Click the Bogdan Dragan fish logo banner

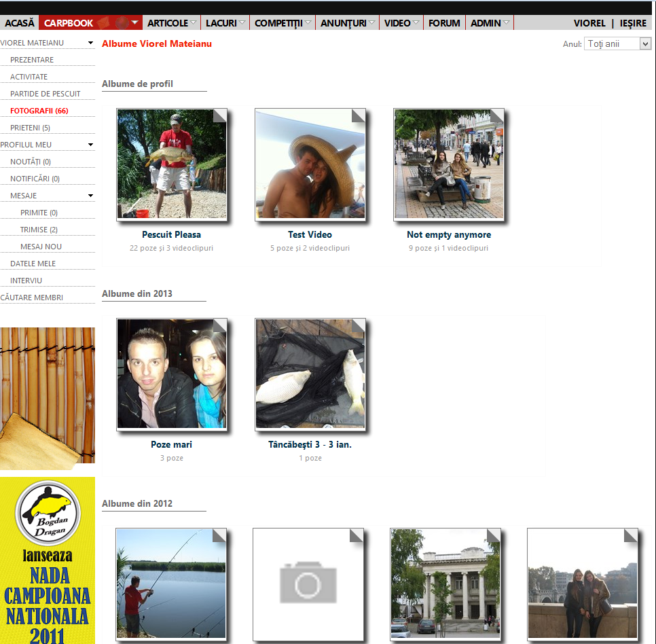coord(48,512)
